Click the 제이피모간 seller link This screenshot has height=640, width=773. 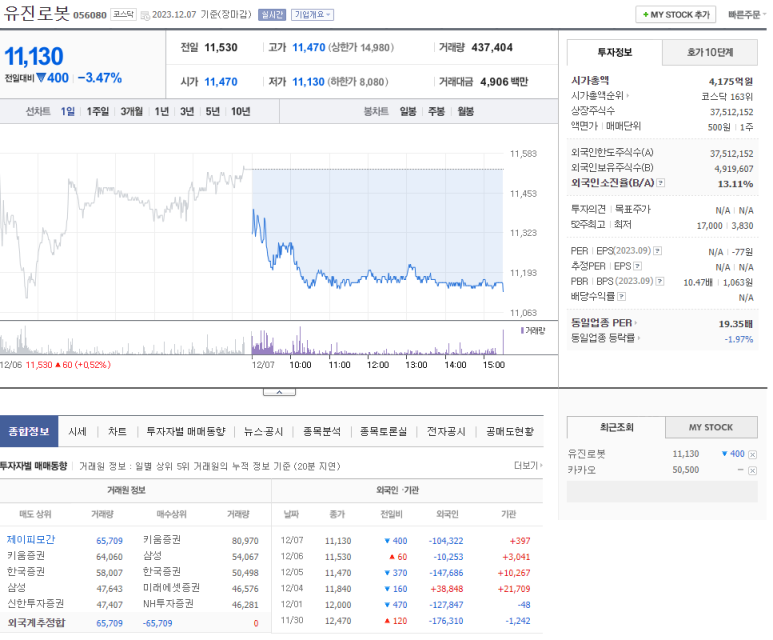coord(31,539)
